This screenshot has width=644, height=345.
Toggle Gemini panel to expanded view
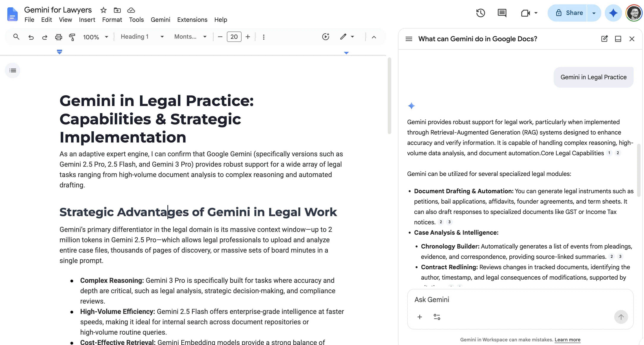pos(618,39)
